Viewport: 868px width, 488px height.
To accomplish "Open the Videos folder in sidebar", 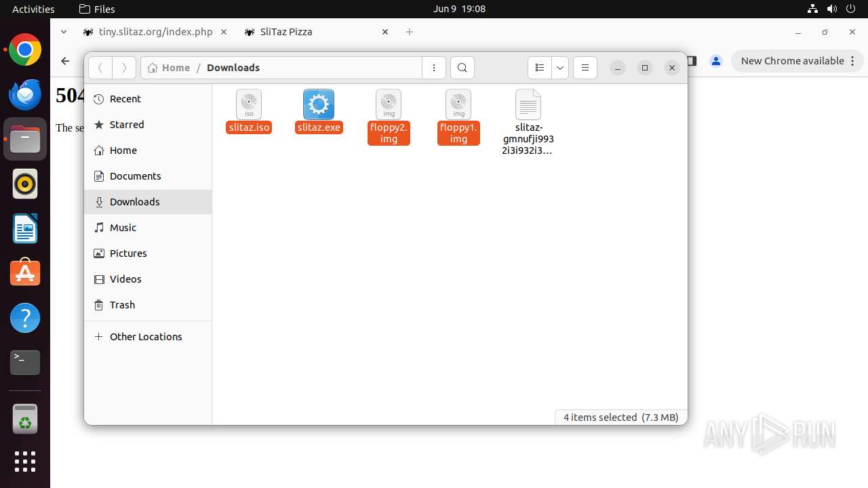I will coord(148,279).
